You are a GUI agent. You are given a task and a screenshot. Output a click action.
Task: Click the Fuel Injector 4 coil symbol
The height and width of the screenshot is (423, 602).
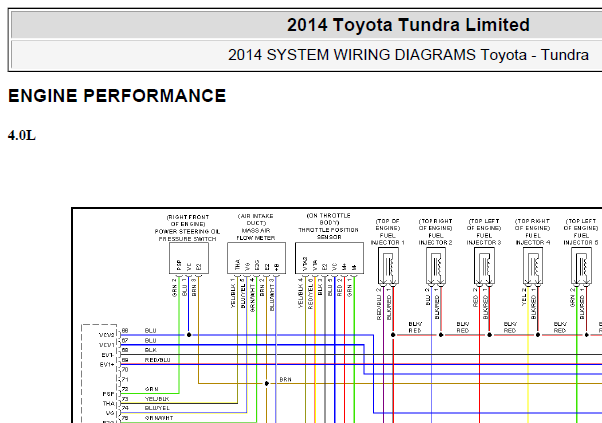533,266
